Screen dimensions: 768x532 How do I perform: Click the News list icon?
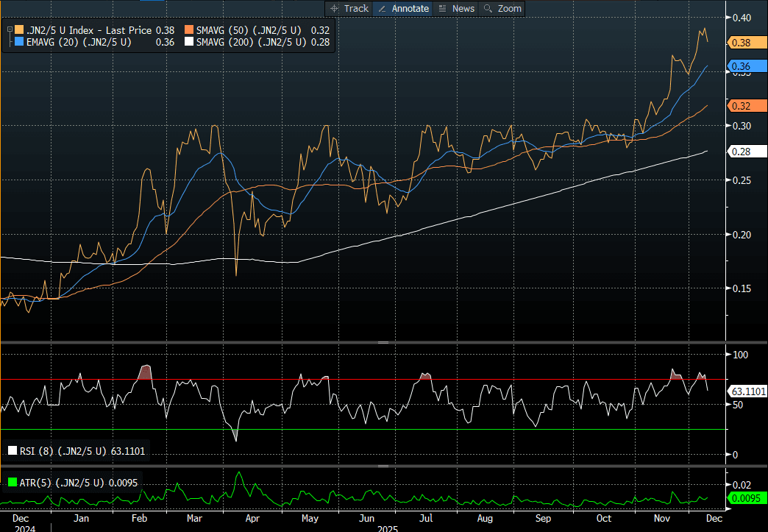442,8
